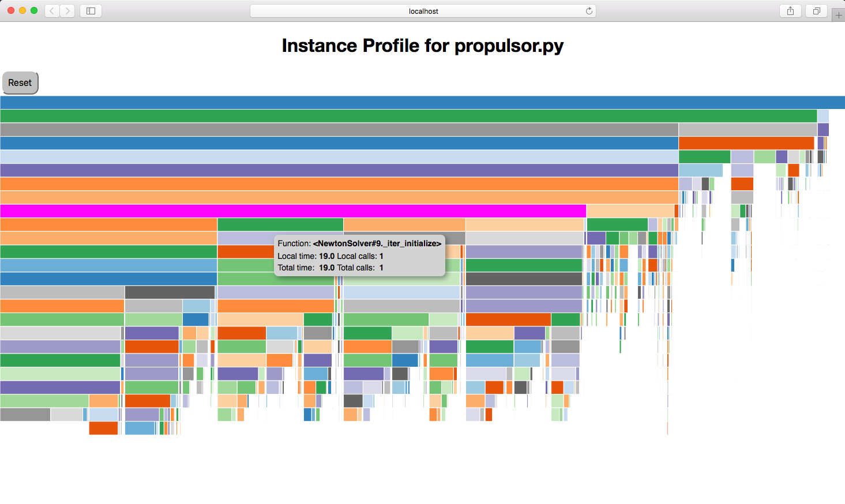The width and height of the screenshot is (845, 504).
Task: Select the small lavender block right of the green row
Action: [823, 116]
